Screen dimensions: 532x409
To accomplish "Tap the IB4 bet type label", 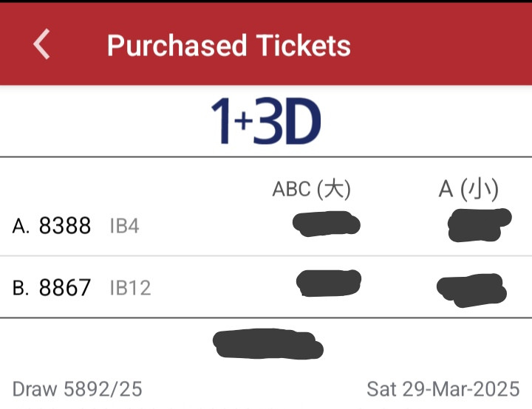I will [125, 226].
